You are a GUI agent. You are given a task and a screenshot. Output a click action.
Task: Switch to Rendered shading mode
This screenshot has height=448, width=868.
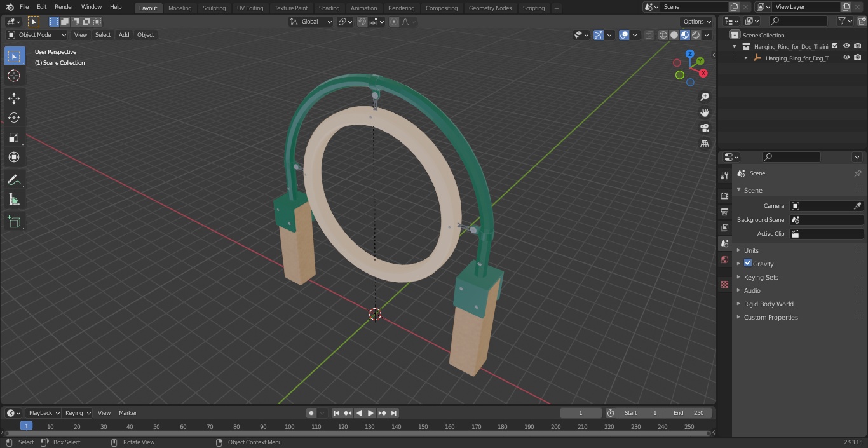coord(696,35)
